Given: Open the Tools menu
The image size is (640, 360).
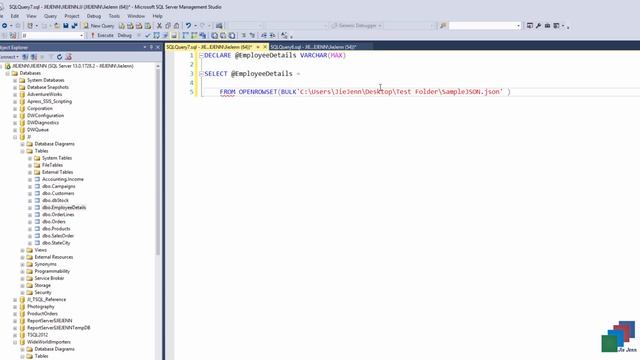Looking at the screenshot, I should (114, 16).
